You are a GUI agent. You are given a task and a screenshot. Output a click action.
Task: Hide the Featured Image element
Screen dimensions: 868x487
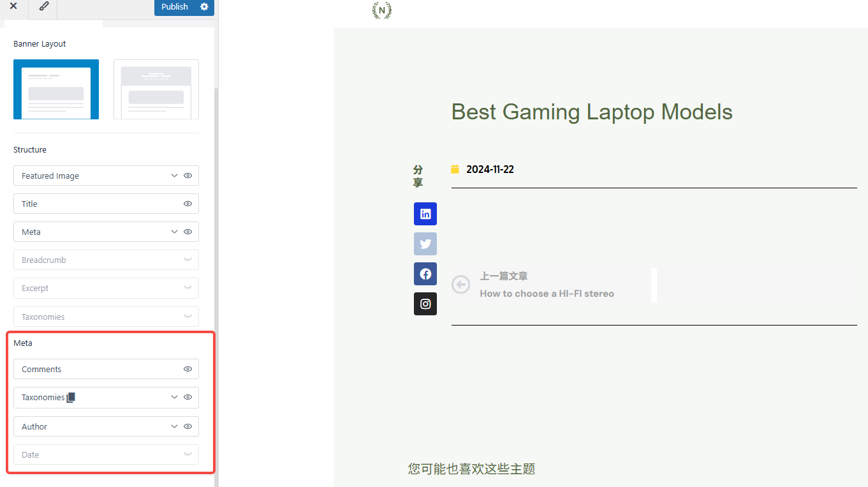188,176
